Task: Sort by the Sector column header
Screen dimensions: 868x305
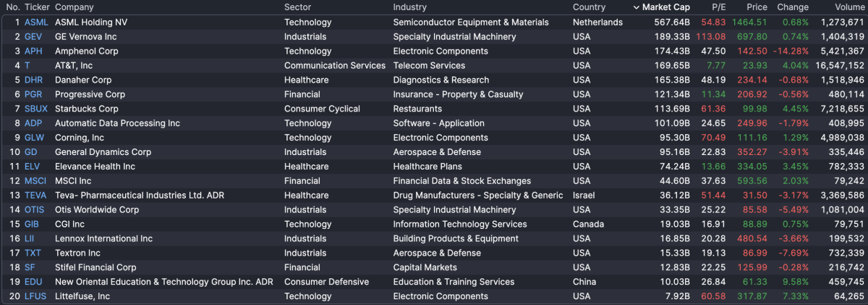Action: click(x=298, y=7)
